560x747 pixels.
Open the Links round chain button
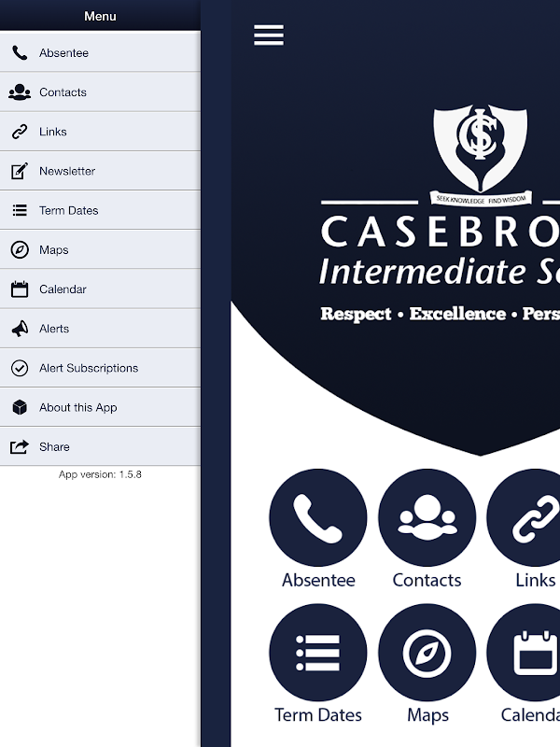524,517
